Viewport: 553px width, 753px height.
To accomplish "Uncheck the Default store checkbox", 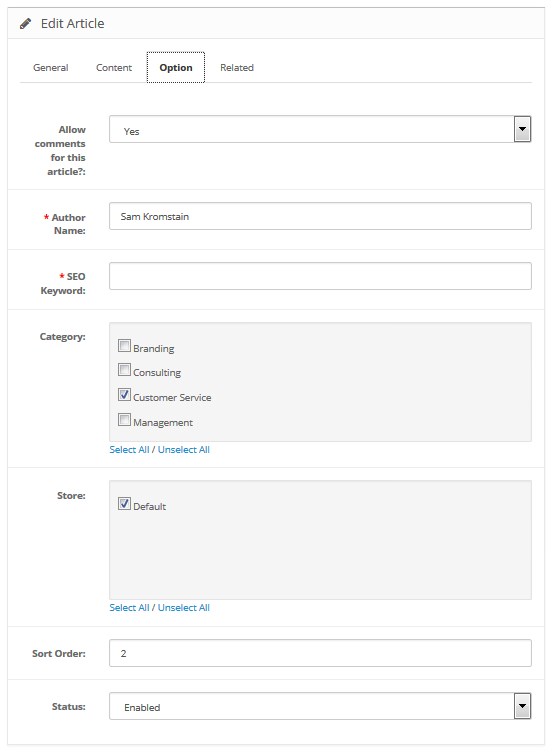I will pos(124,503).
